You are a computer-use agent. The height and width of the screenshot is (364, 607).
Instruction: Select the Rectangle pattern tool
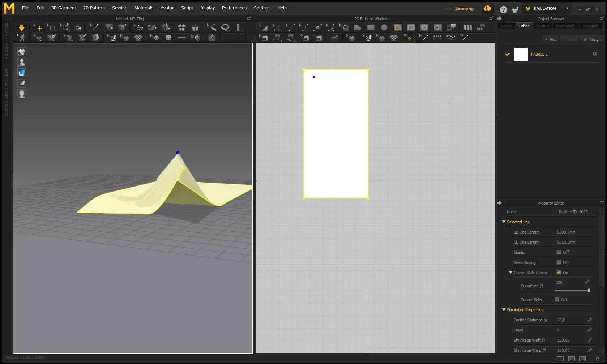[x=371, y=27]
